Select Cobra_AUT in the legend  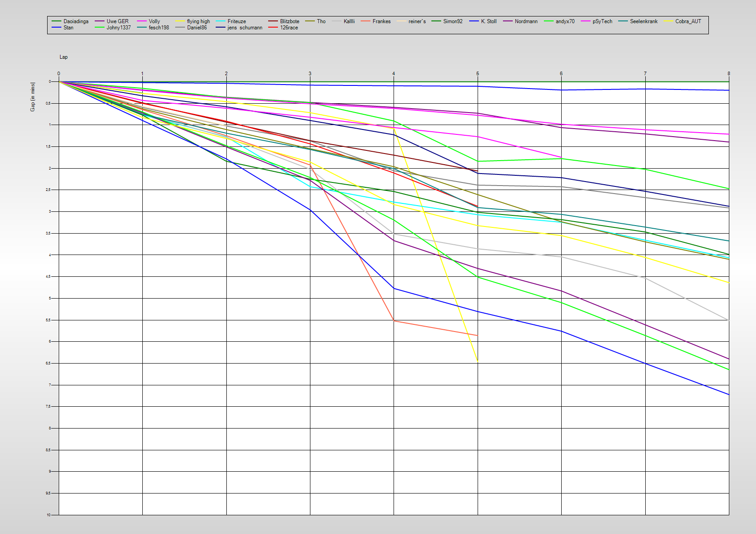688,21
